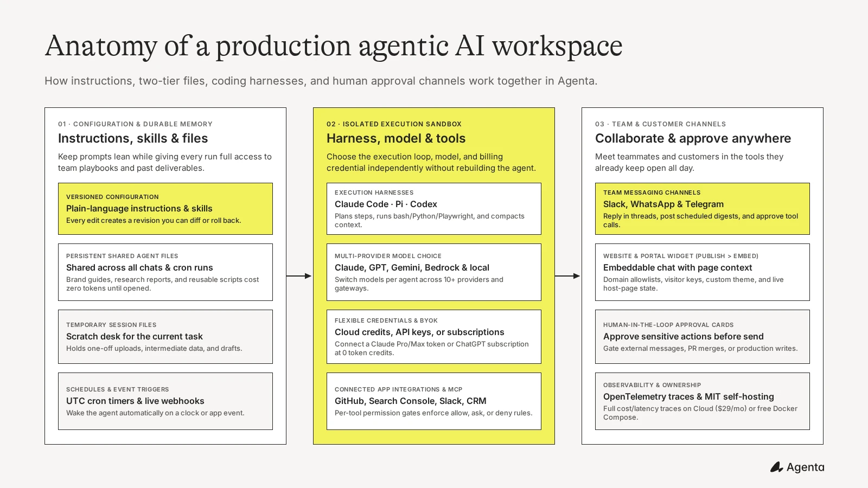Click 'Wake the agent automatically' description text
Image resolution: width=868 pixels, height=488 pixels.
(155, 413)
